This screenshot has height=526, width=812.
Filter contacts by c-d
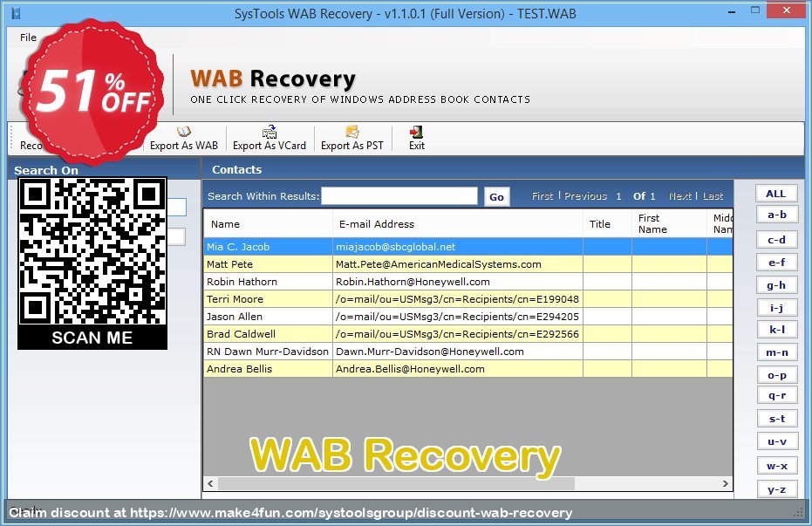[777, 240]
